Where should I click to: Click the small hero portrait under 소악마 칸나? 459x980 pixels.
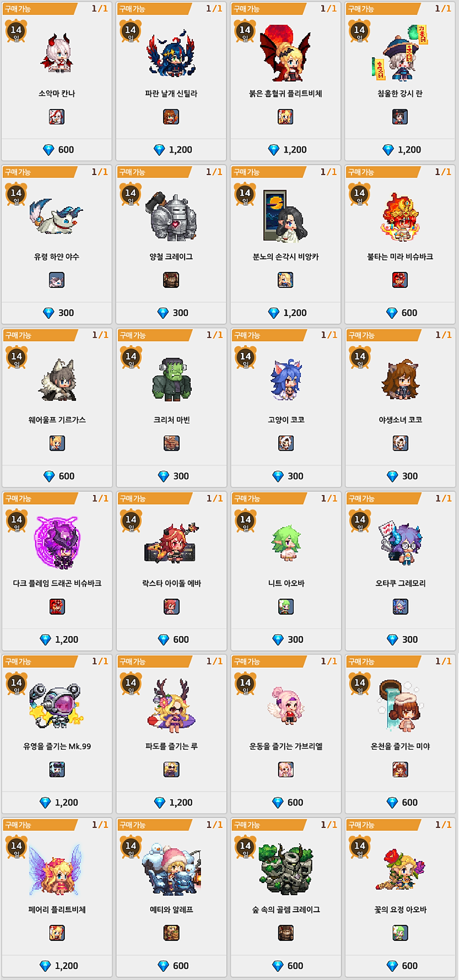[x=57, y=117]
